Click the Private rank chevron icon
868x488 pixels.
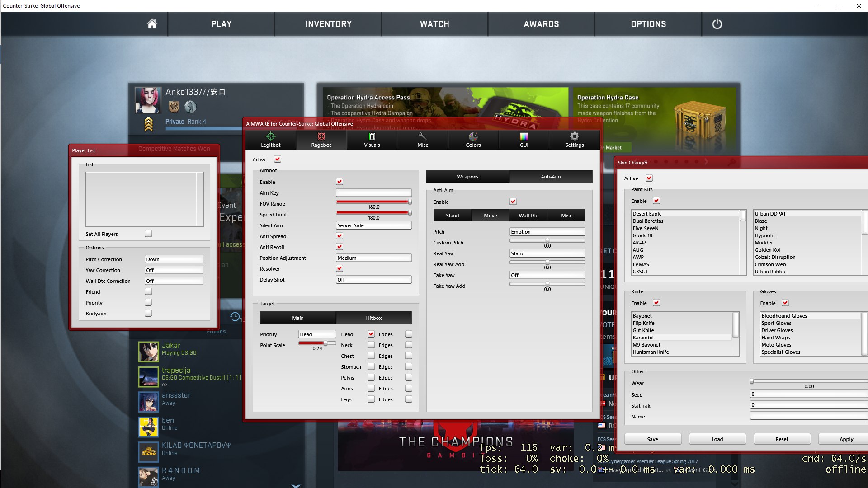click(x=148, y=124)
